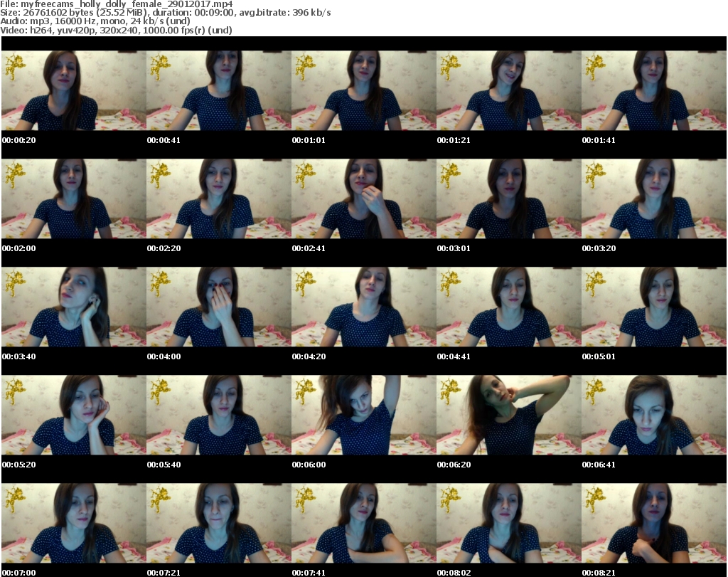
Task: Click the 00:06:41 timestamp label
Action: click(x=599, y=465)
